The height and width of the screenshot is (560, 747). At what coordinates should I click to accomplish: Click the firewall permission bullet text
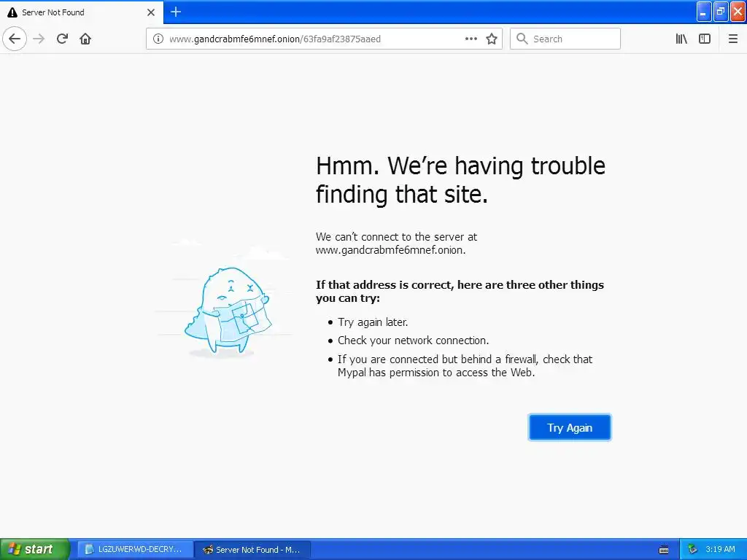[x=465, y=366]
